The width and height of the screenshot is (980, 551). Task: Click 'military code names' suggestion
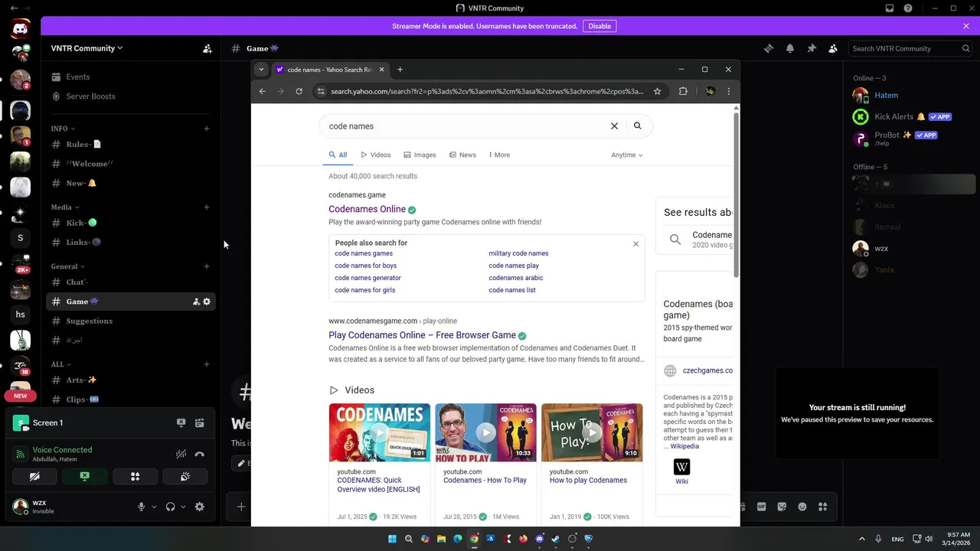(x=518, y=253)
